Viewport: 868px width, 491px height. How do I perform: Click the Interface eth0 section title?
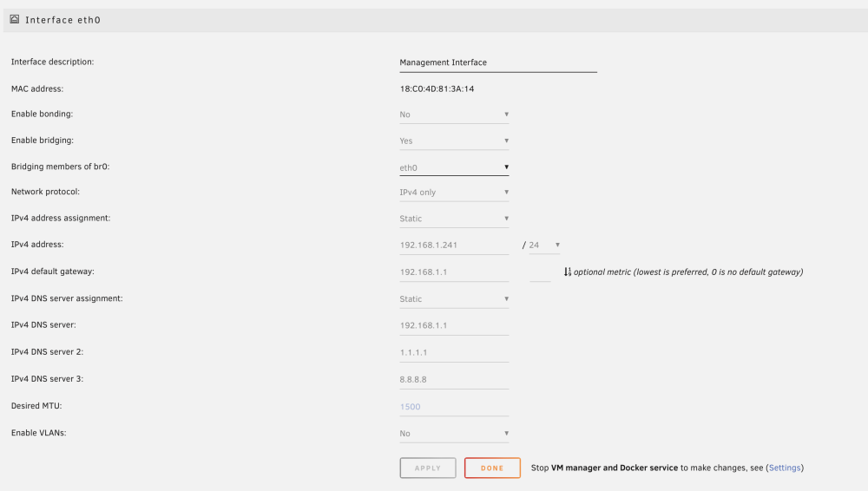coord(63,20)
